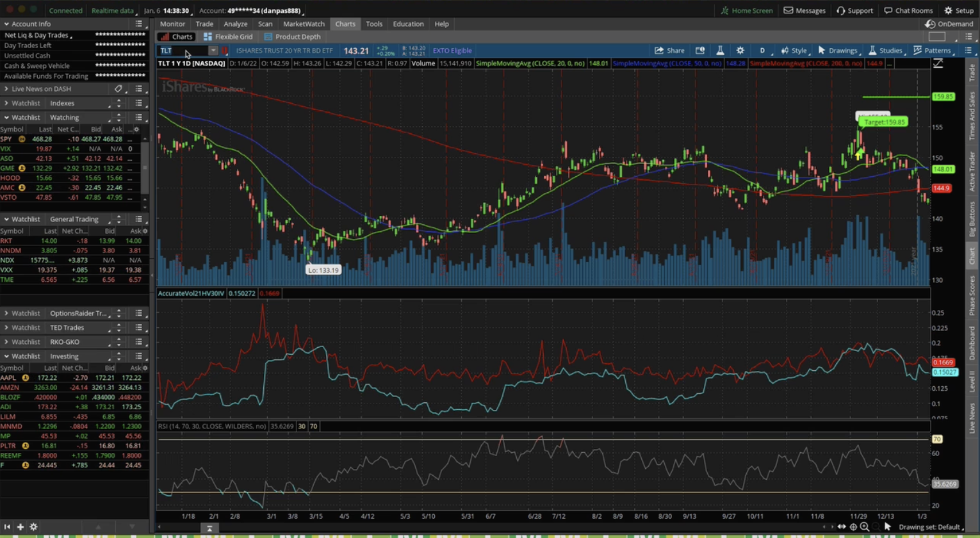Open the Tools tab
980x538 pixels.
click(374, 24)
